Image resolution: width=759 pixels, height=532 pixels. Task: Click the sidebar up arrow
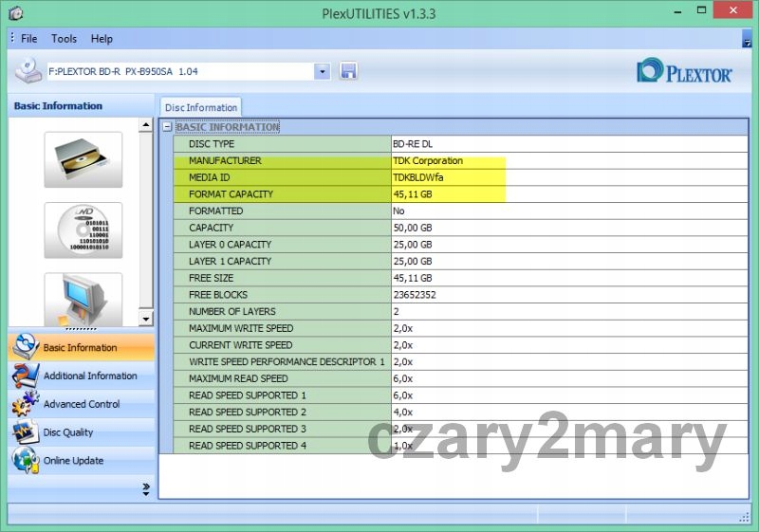[146, 125]
